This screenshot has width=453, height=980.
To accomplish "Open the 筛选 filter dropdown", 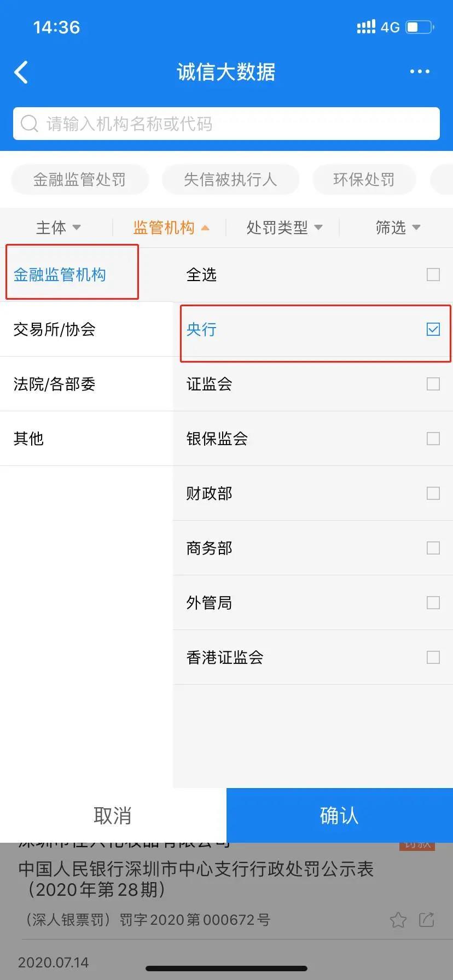I will tap(397, 227).
